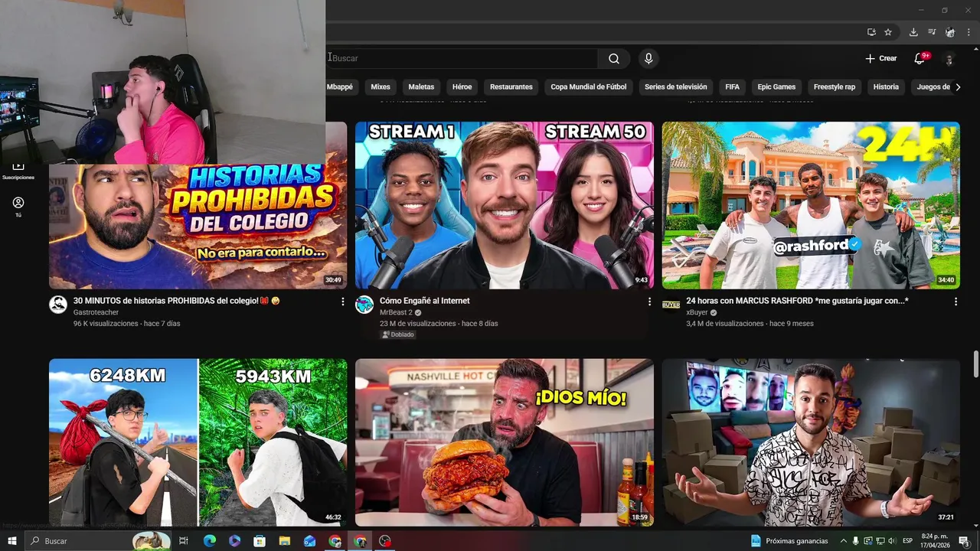
Task: Open the MrBeast Stream 1 Stream 50 thumbnail
Action: pyautogui.click(x=505, y=205)
